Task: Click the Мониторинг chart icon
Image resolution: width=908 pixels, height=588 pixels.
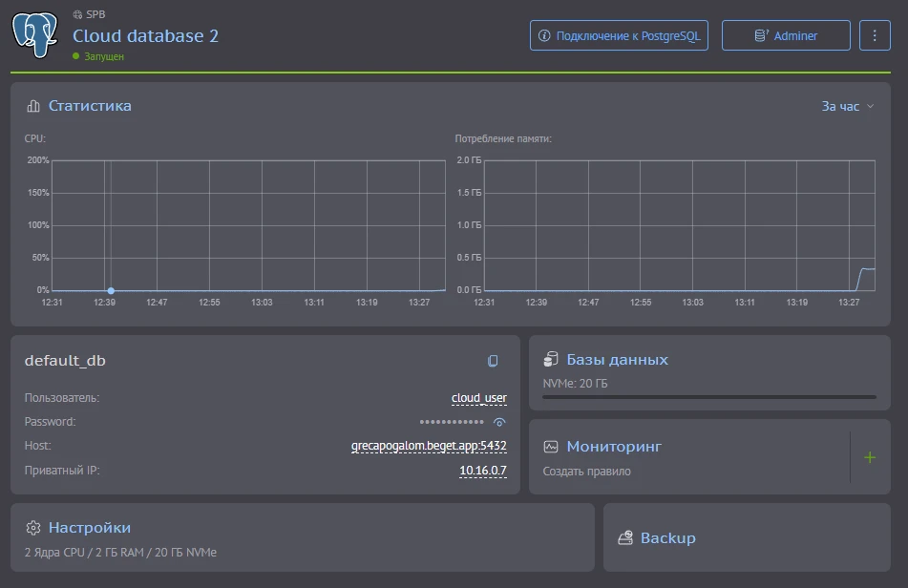Action: coord(551,446)
